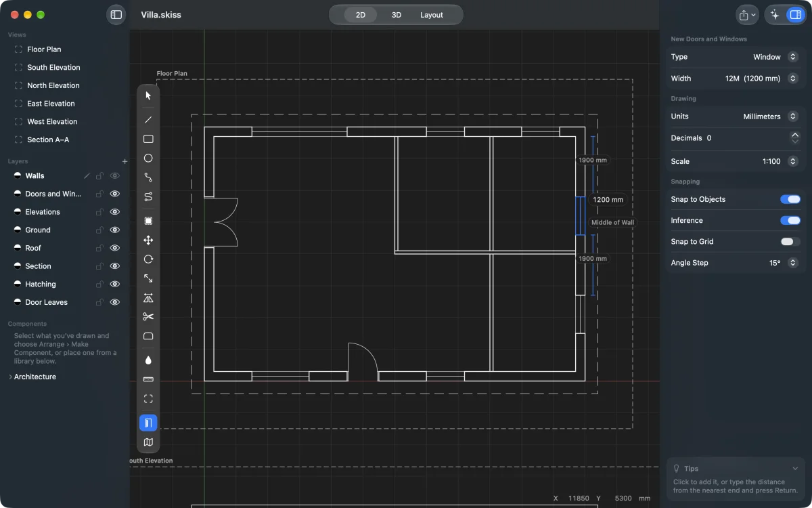Hide the Ground layer

pyautogui.click(x=115, y=230)
